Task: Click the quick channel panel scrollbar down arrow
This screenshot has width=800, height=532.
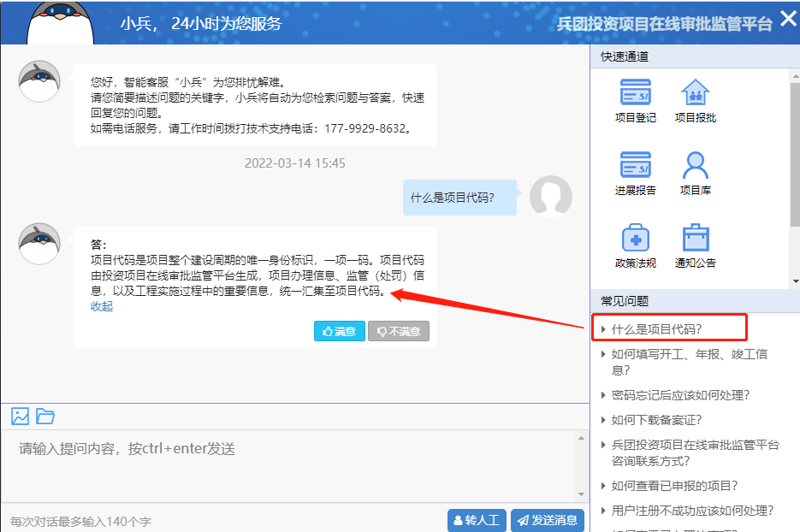Action: click(x=795, y=281)
